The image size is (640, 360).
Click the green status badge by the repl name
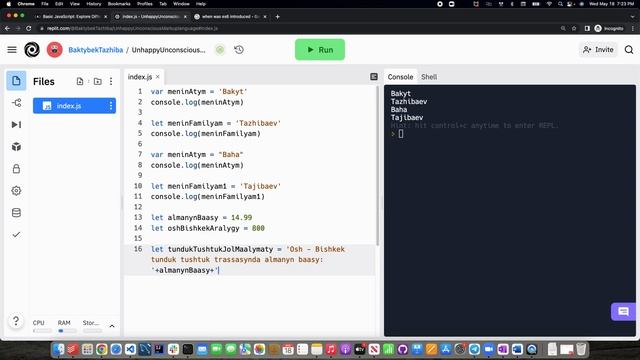220,50
